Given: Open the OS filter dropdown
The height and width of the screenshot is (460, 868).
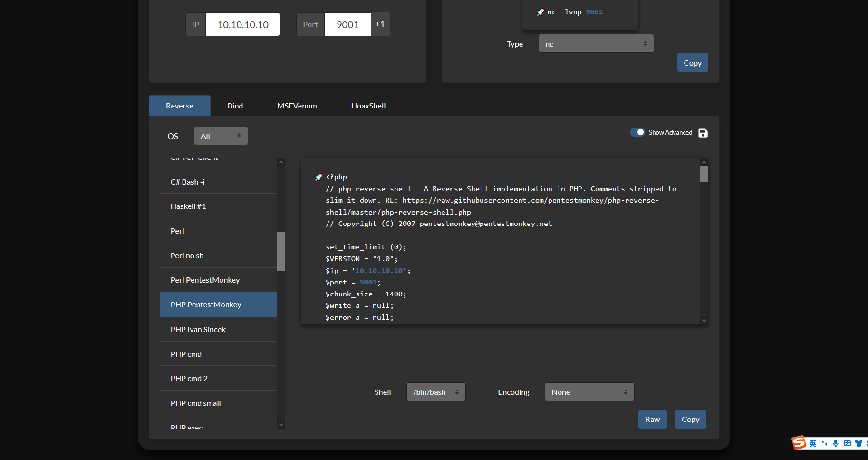Looking at the screenshot, I should point(221,136).
